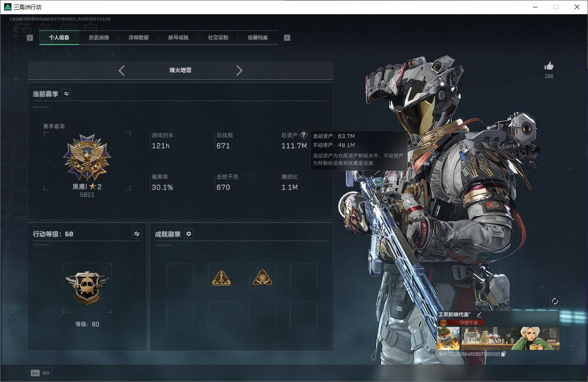This screenshot has height=382, width=588.
Task: Close the 三角洲行动 window
Action: tap(577, 7)
